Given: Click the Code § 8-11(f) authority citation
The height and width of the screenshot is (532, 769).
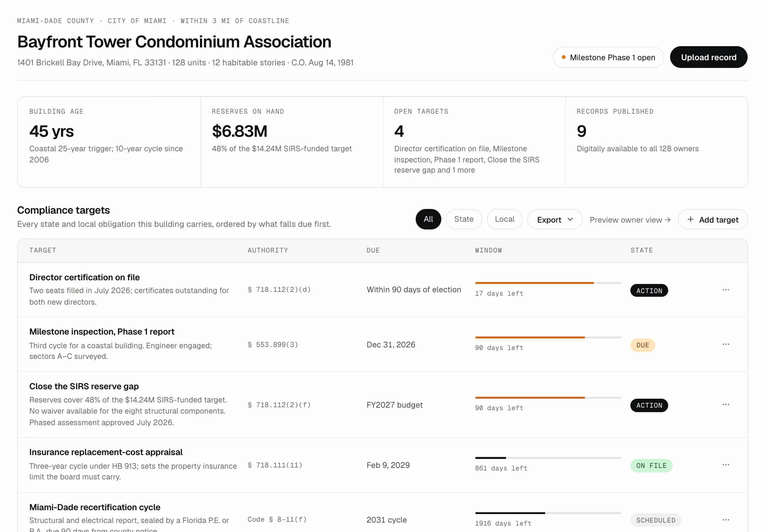Looking at the screenshot, I should [277, 520].
